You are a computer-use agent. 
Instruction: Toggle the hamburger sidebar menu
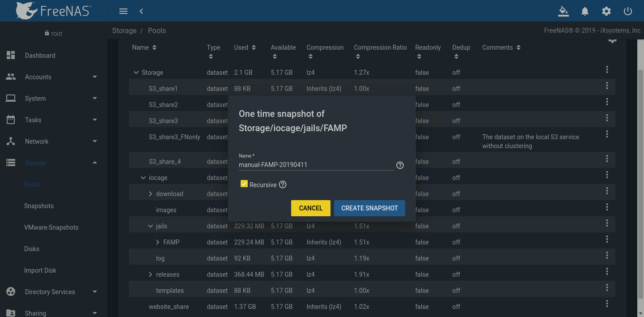click(123, 11)
